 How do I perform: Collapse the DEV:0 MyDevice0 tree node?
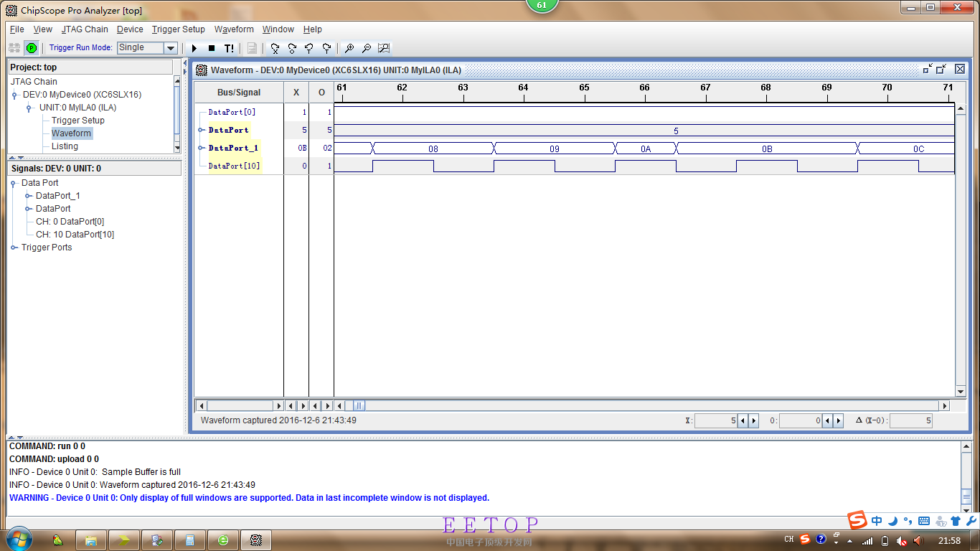15,95
